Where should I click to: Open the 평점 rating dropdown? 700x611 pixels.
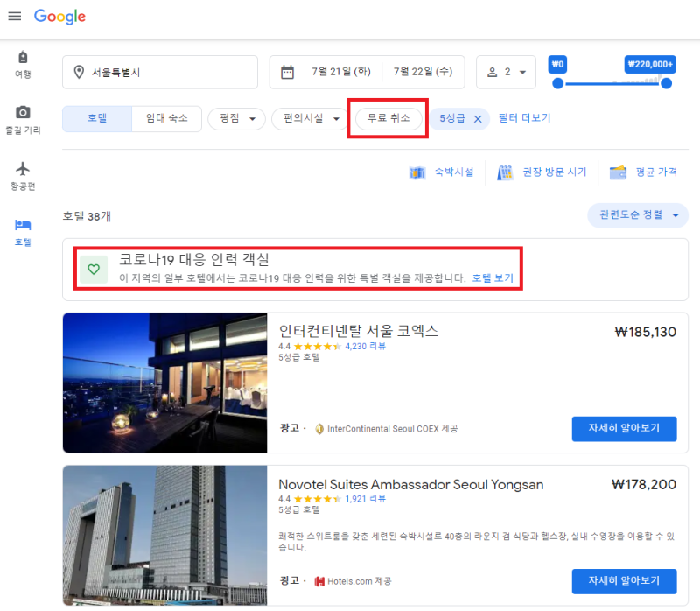236,119
